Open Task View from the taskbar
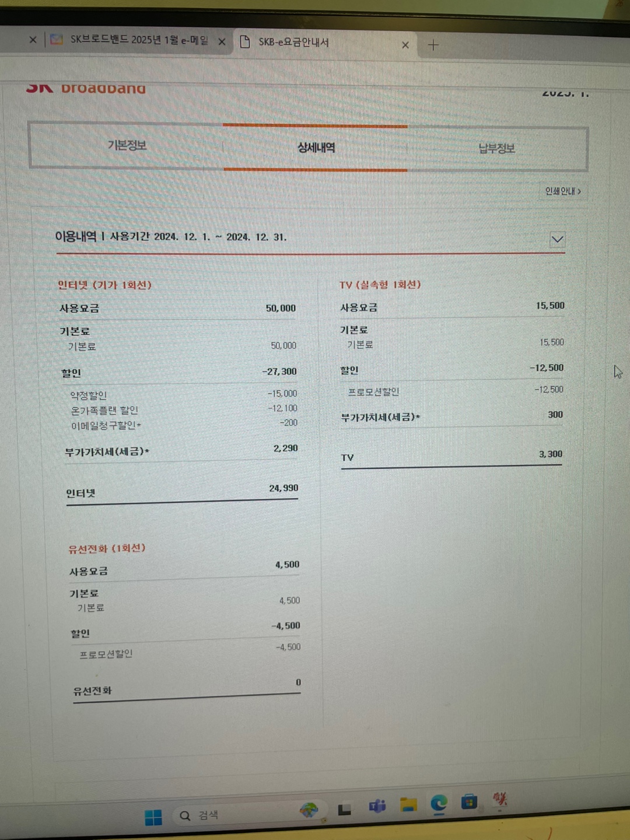Screen dimensions: 630x840 pos(344,809)
